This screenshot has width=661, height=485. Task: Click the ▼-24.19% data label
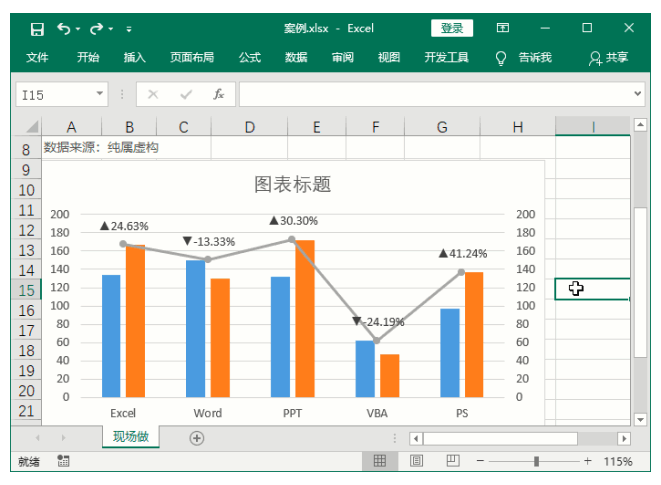378,322
